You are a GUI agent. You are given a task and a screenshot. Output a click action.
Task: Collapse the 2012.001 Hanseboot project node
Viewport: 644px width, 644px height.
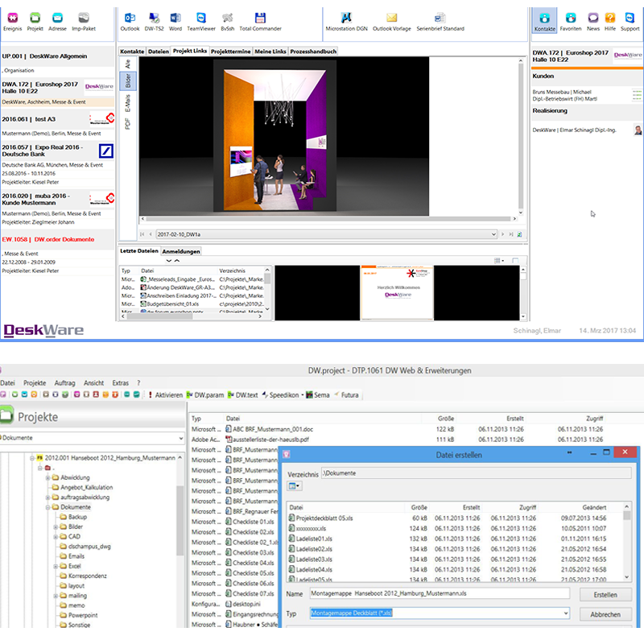[31, 458]
